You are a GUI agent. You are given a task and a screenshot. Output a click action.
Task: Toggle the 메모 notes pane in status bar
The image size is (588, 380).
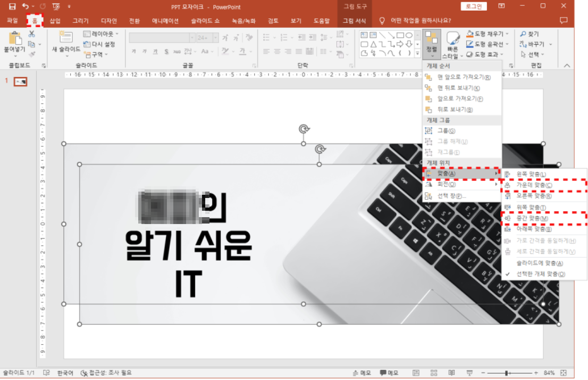click(x=362, y=373)
